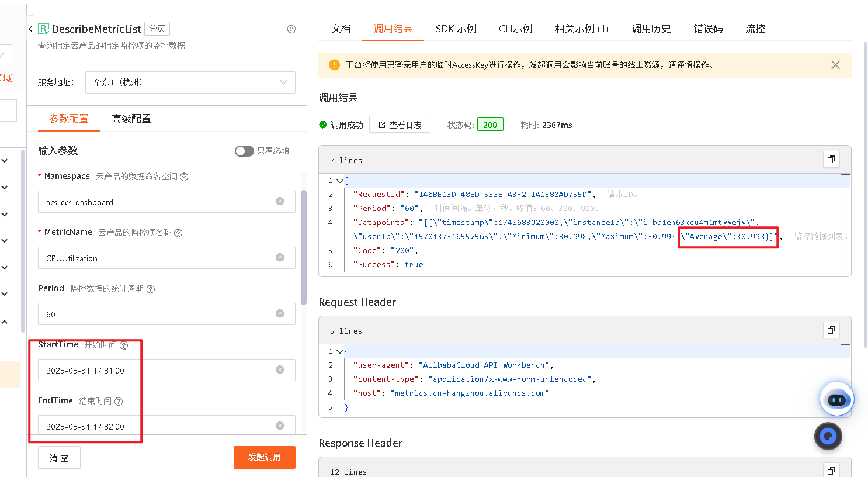This screenshot has width=868, height=477.
Task: Show help for MetricName parameter
Action: [178, 233]
